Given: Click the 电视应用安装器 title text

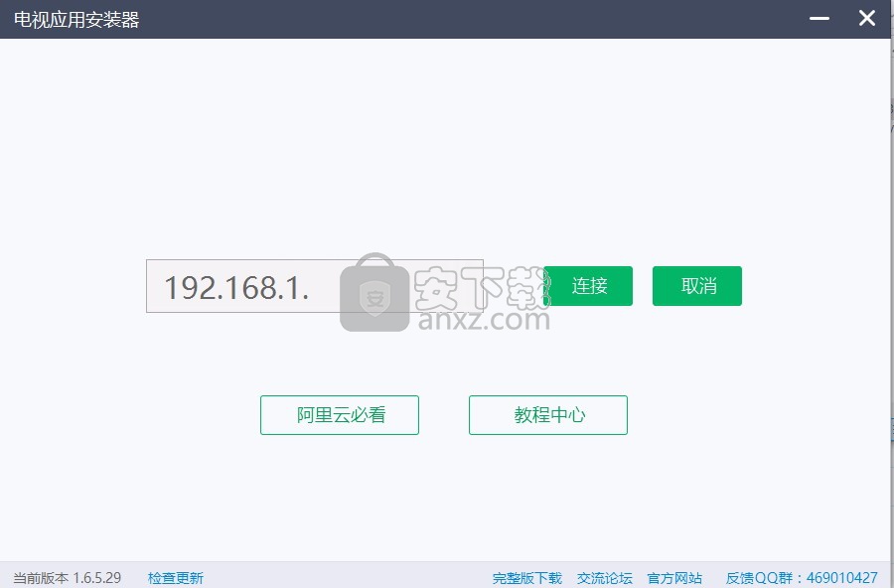Looking at the screenshot, I should point(76,20).
